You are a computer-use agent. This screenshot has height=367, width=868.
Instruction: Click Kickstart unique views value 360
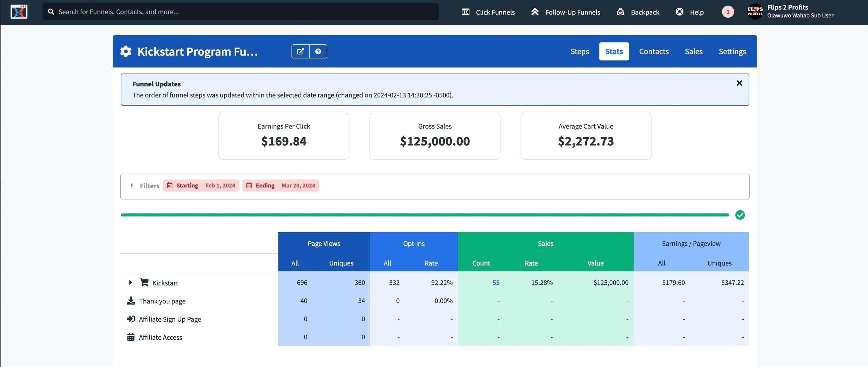point(360,283)
